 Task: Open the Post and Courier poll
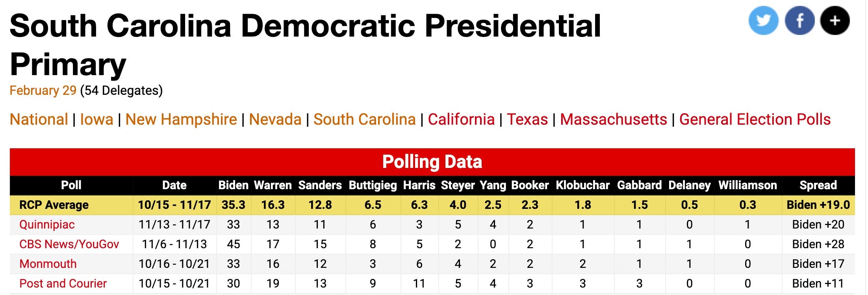pyautogui.click(x=63, y=284)
